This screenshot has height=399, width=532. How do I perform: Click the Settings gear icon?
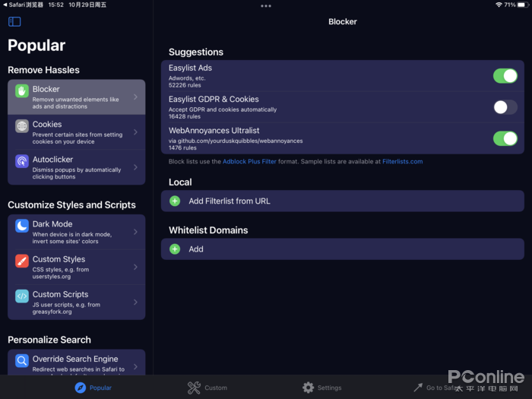(x=308, y=388)
